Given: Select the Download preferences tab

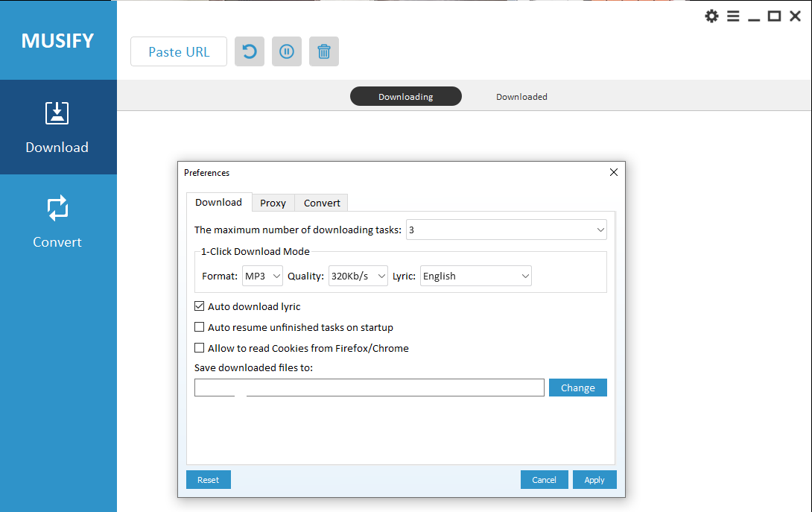Looking at the screenshot, I should tap(218, 202).
